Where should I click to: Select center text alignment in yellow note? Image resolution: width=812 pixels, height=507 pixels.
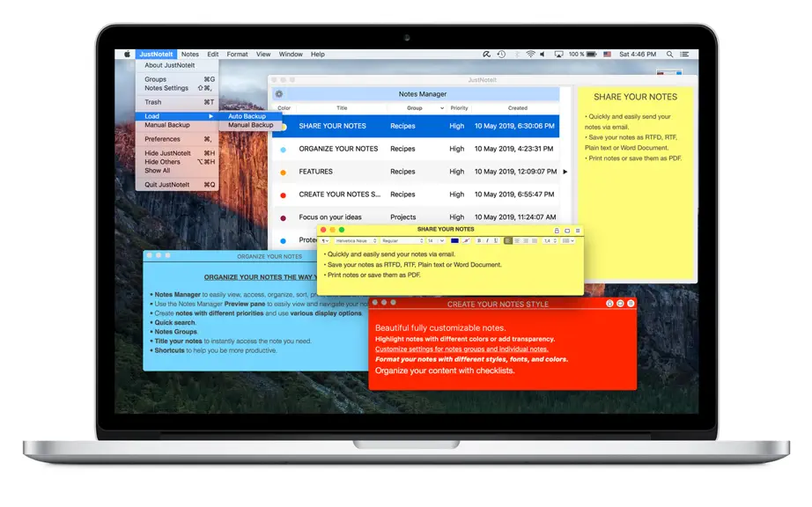[x=517, y=240]
